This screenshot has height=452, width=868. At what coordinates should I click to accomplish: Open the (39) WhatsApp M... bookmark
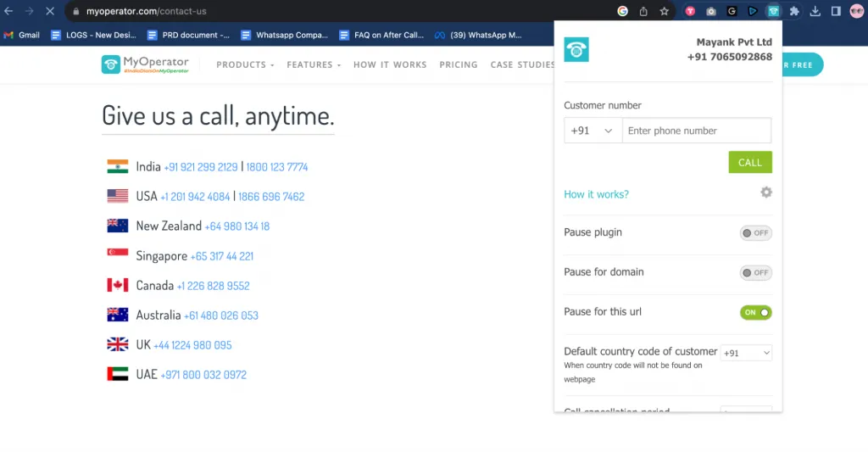pos(478,35)
